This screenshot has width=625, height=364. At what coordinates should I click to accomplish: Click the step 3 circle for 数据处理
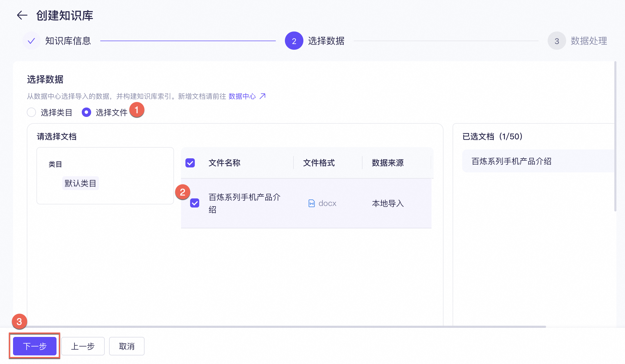tap(557, 41)
